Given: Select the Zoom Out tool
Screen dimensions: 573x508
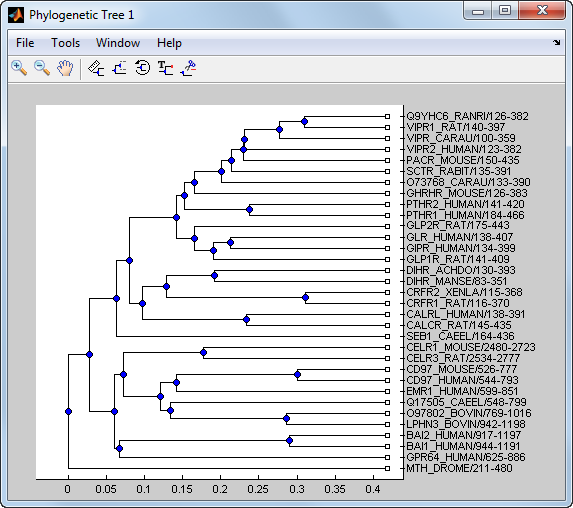Looking at the screenshot, I should click(x=42, y=68).
